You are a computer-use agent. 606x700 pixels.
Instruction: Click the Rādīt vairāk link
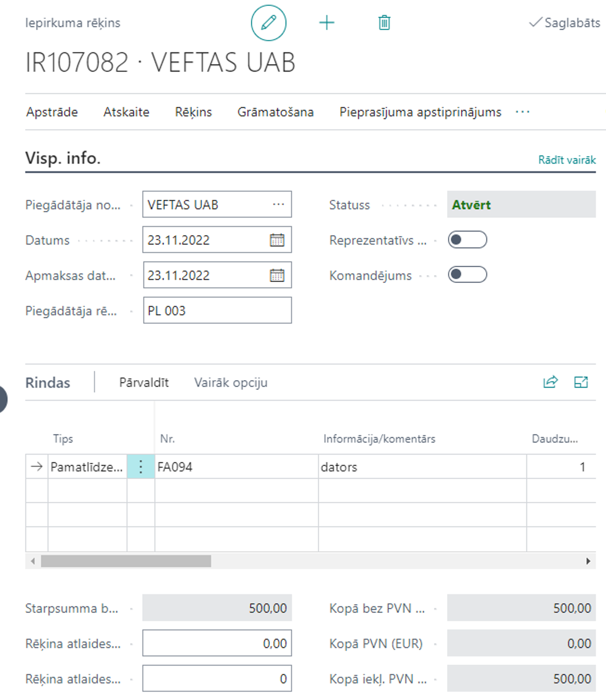(567, 160)
